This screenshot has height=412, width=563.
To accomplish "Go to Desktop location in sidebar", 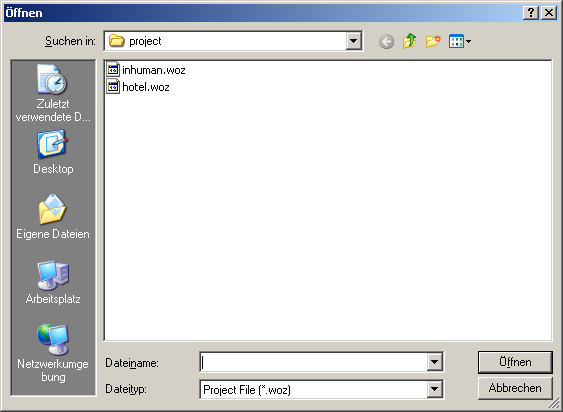I will click(53, 152).
